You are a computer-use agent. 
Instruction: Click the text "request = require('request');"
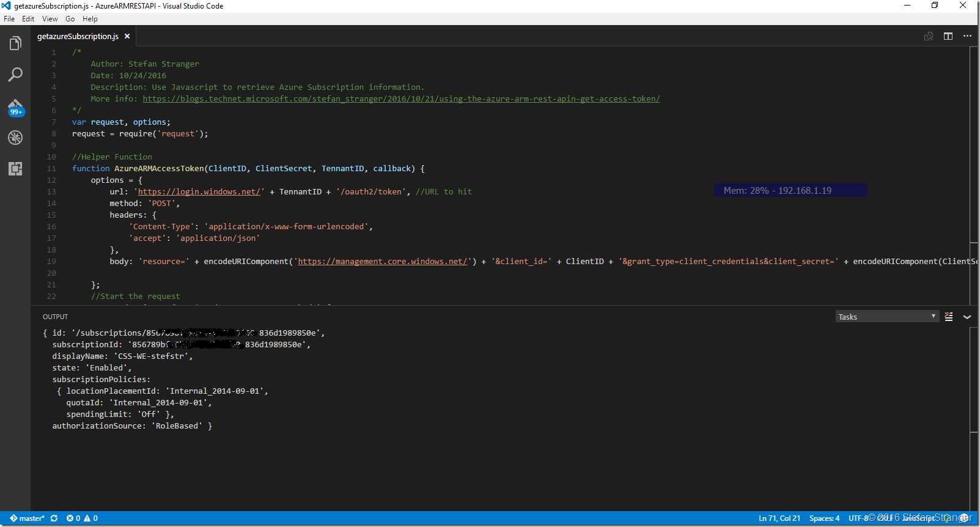pyautogui.click(x=140, y=133)
